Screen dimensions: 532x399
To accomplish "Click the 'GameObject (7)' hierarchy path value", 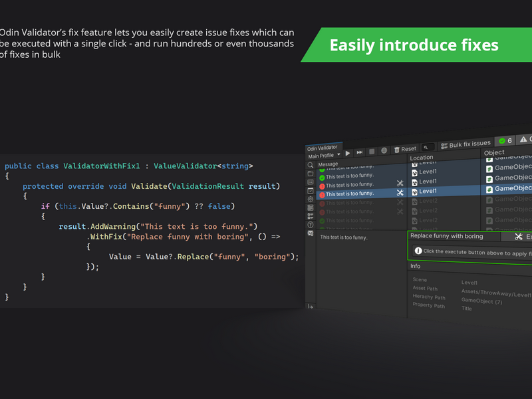I will [481, 301].
